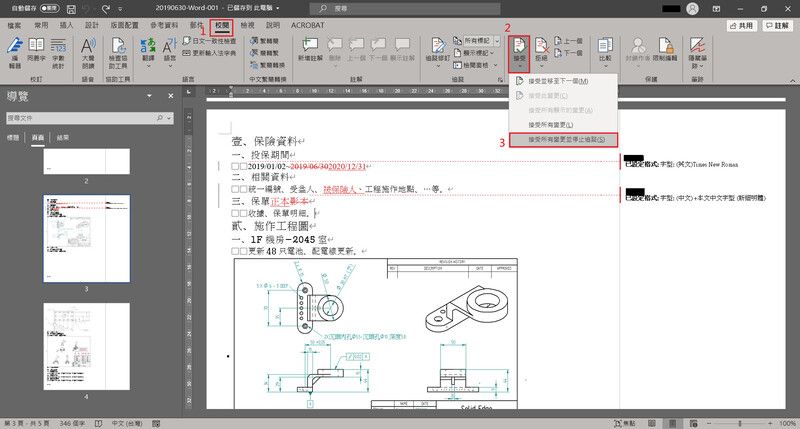The height and width of the screenshot is (429, 800).
Task: Select Read Mode view in status bar
Action: [x=652, y=423]
